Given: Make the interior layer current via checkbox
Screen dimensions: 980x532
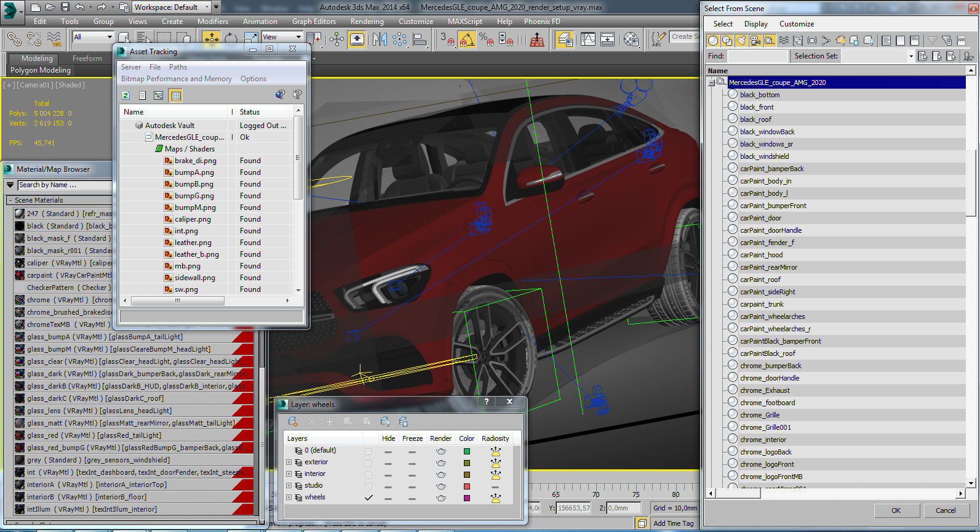Looking at the screenshot, I should (368, 475).
